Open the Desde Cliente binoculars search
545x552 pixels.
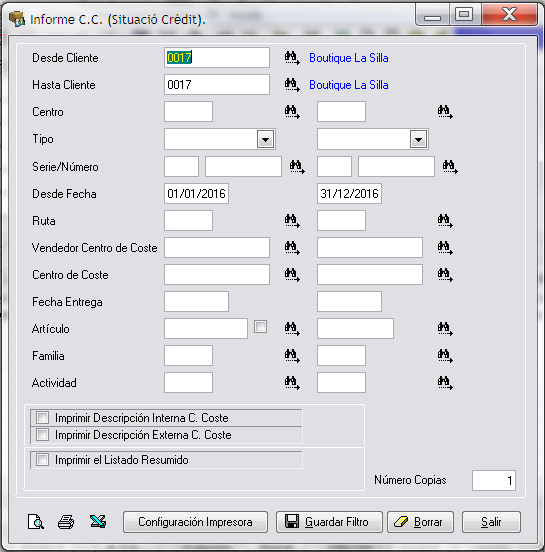(x=292, y=58)
